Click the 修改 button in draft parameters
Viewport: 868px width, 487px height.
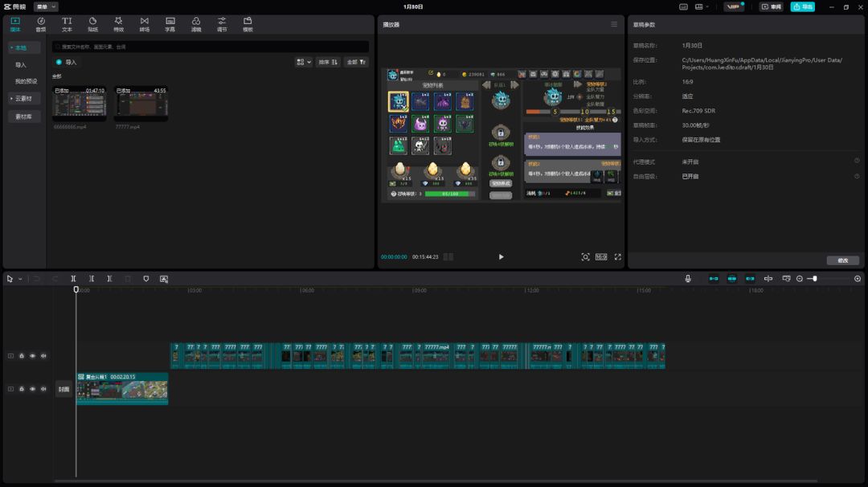(x=842, y=260)
